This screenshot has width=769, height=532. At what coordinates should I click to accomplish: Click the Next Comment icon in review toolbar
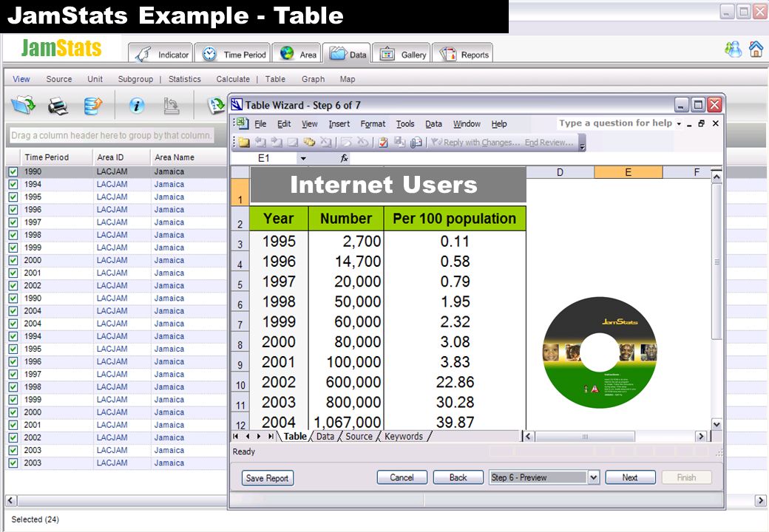coord(277,143)
